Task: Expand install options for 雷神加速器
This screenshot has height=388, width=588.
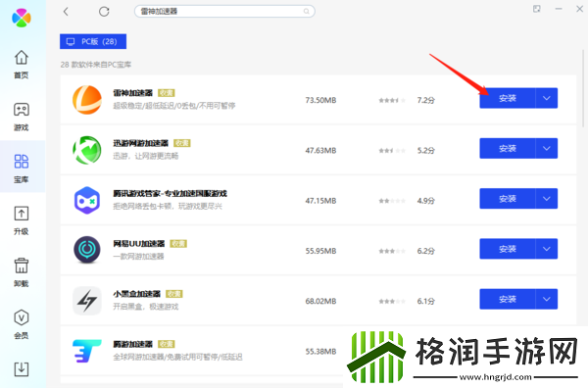Action: coord(547,98)
